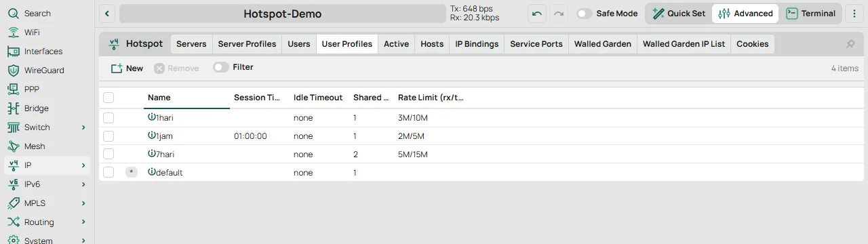Select the IP menu icon

pyautogui.click(x=13, y=165)
